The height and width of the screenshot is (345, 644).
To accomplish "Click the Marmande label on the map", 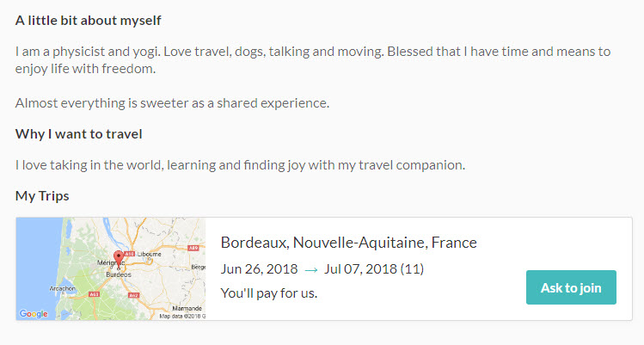I will coord(187,308).
